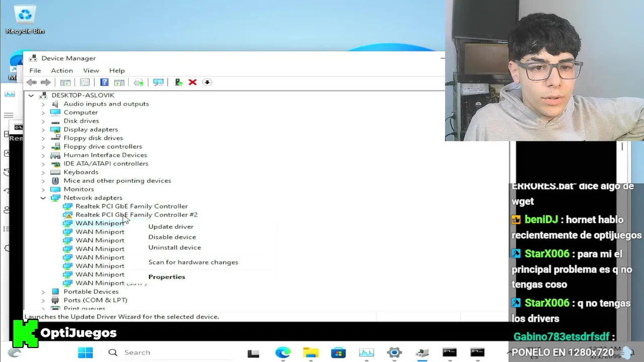Expand Ports (COM & LPT) category
The height and width of the screenshot is (362, 644).
tap(43, 301)
